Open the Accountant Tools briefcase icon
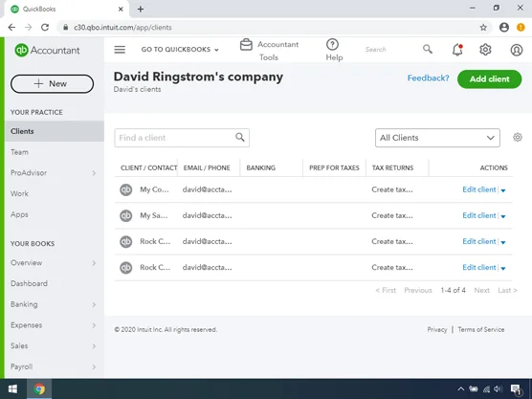The width and height of the screenshot is (532, 399). pos(246,44)
